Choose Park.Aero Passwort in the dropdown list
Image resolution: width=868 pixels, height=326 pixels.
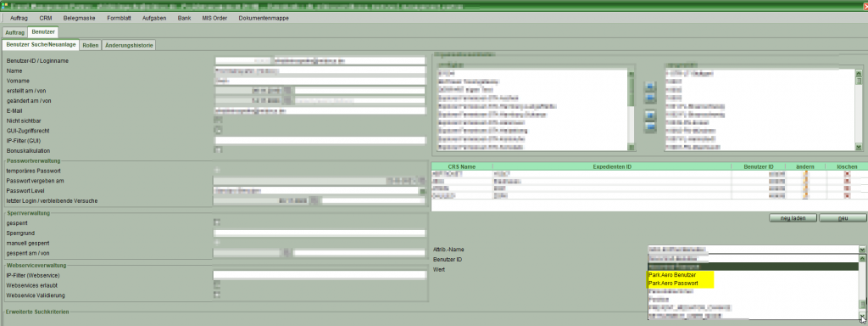point(672,284)
